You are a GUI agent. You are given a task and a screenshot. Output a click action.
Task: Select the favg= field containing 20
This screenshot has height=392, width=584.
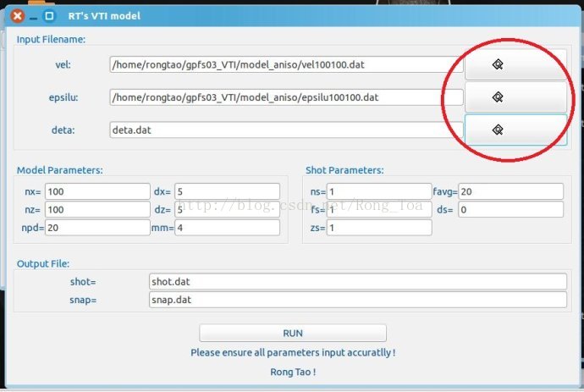tap(510, 191)
